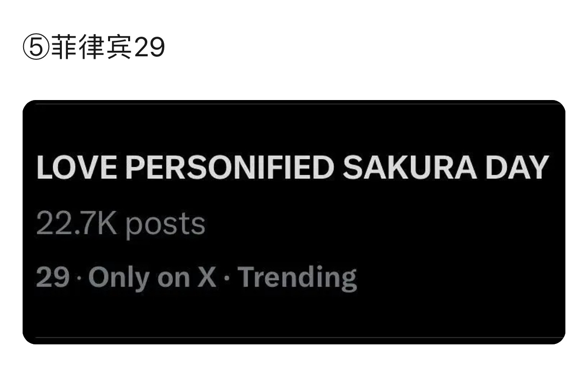The height and width of the screenshot is (370, 588).
Task: Click the 'Trending' label in the card
Action: [x=297, y=278]
